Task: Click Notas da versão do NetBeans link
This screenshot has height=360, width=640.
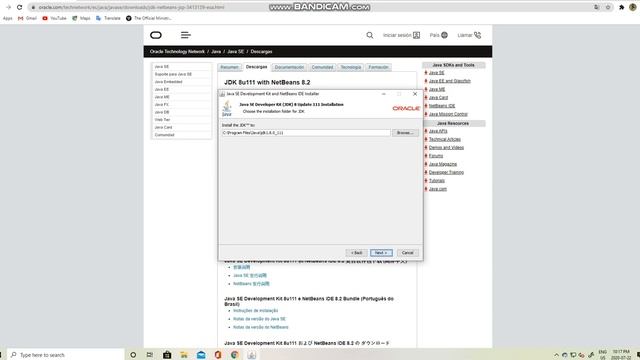Action: click(x=261, y=327)
